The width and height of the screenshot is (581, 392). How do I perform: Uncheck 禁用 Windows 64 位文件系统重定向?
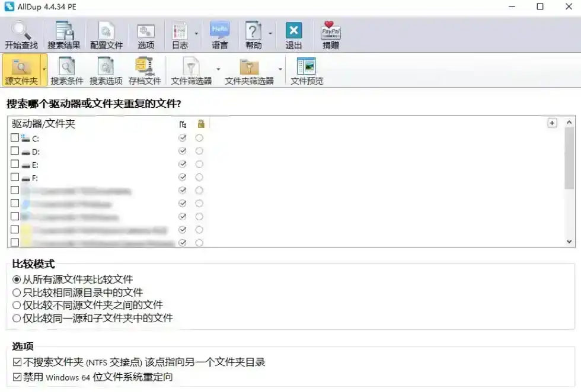pos(17,377)
